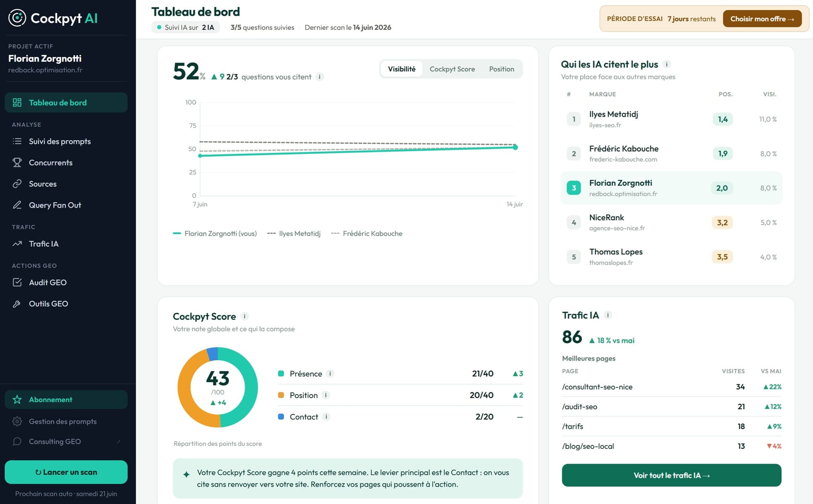
Task: Click the Gestion des prompts gear icon
Action: click(x=17, y=421)
